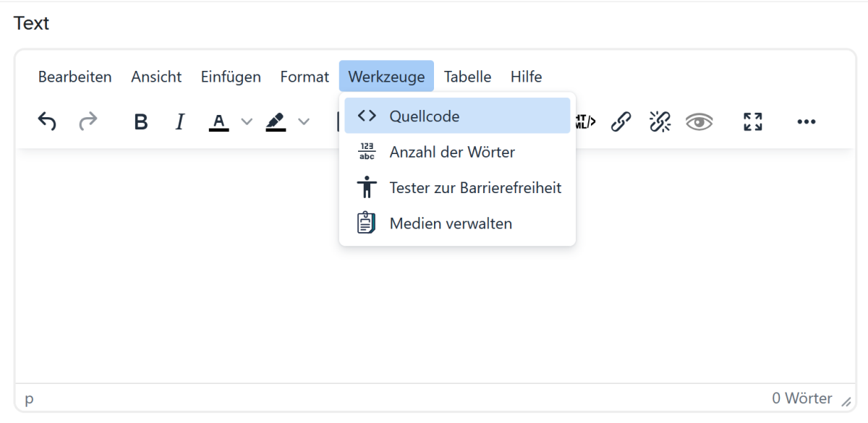
Task: Remove link with the unlink icon
Action: (660, 121)
